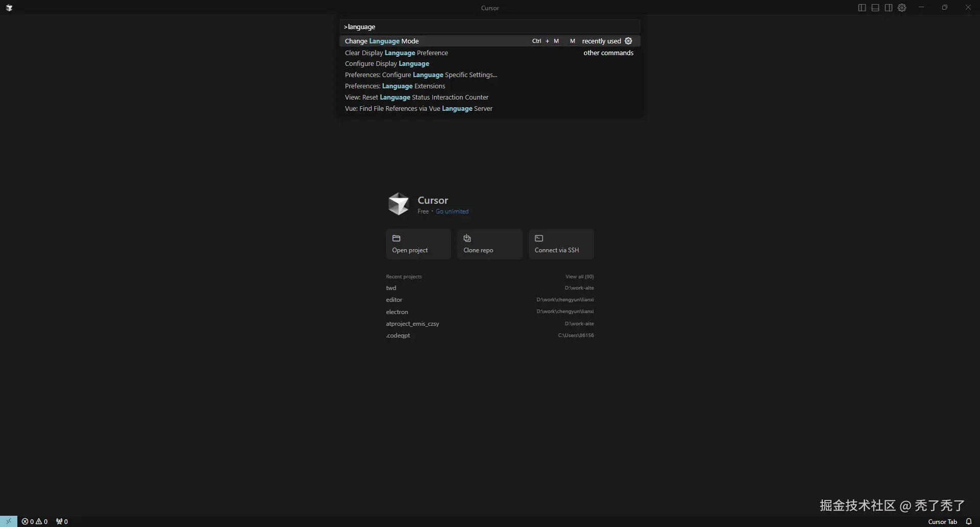Image resolution: width=980 pixels, height=527 pixels.
Task: Click the Open project button
Action: point(419,244)
